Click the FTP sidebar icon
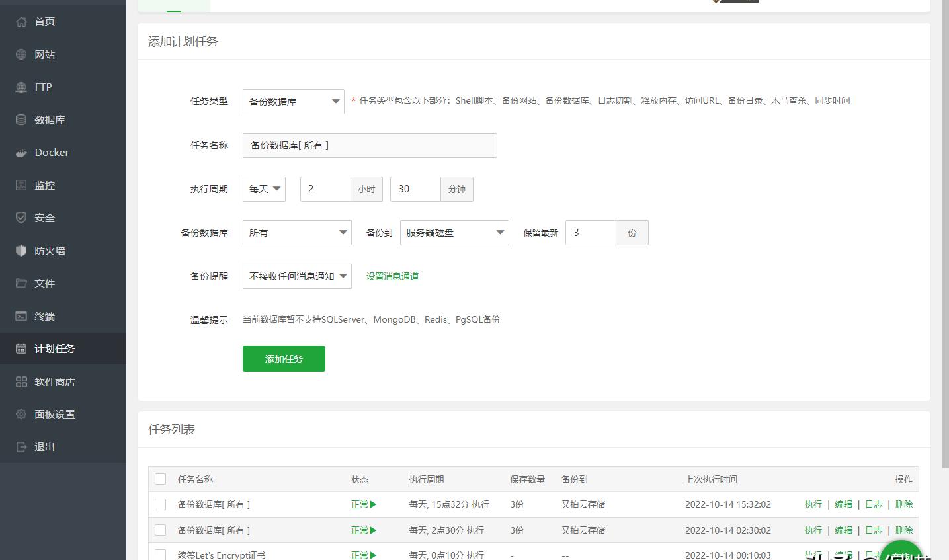The image size is (949, 560). (x=21, y=87)
